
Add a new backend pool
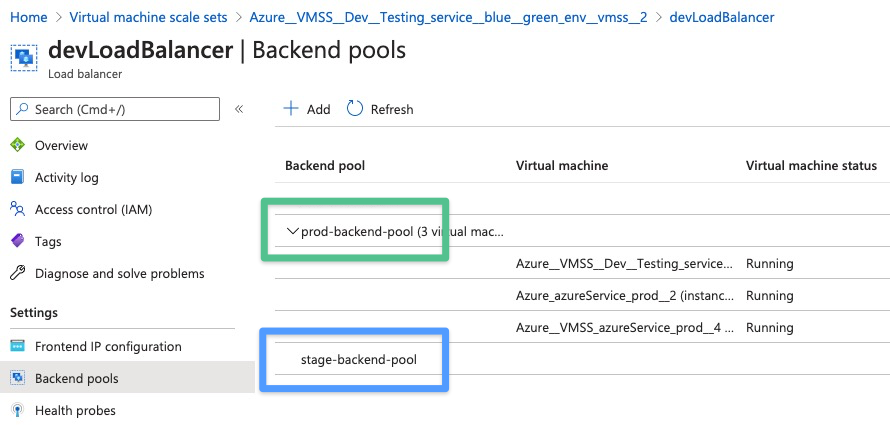pyautogui.click(x=307, y=109)
